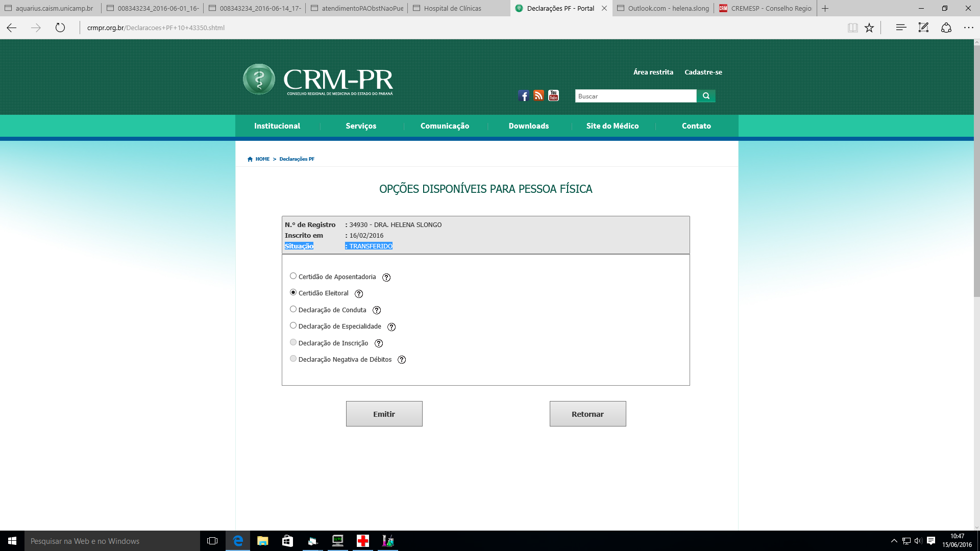Open the Edge Hub icon

(x=901, y=28)
